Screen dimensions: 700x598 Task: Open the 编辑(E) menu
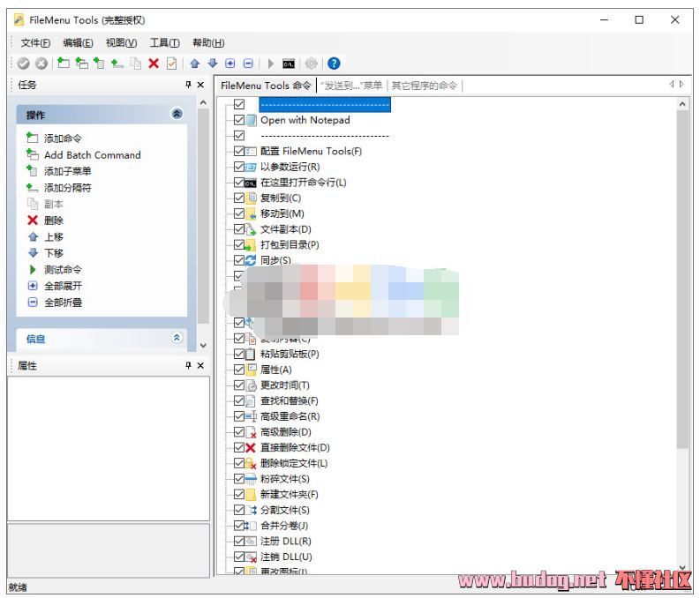[79, 43]
